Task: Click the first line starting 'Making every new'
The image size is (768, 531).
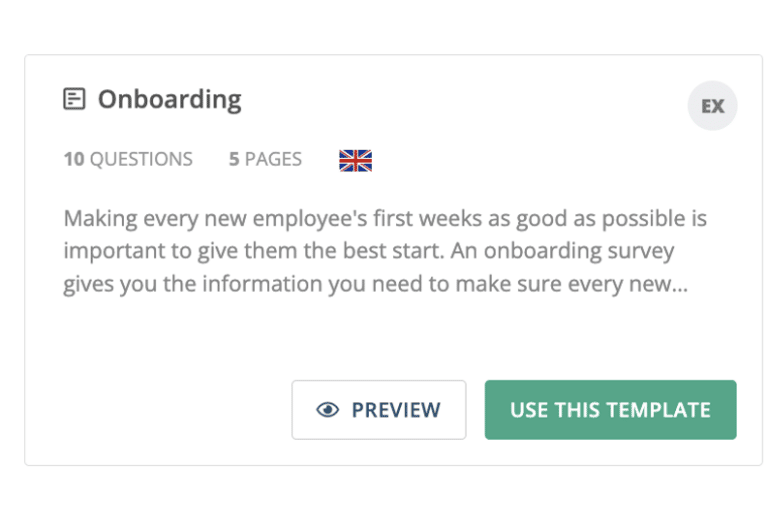Action: click(385, 218)
